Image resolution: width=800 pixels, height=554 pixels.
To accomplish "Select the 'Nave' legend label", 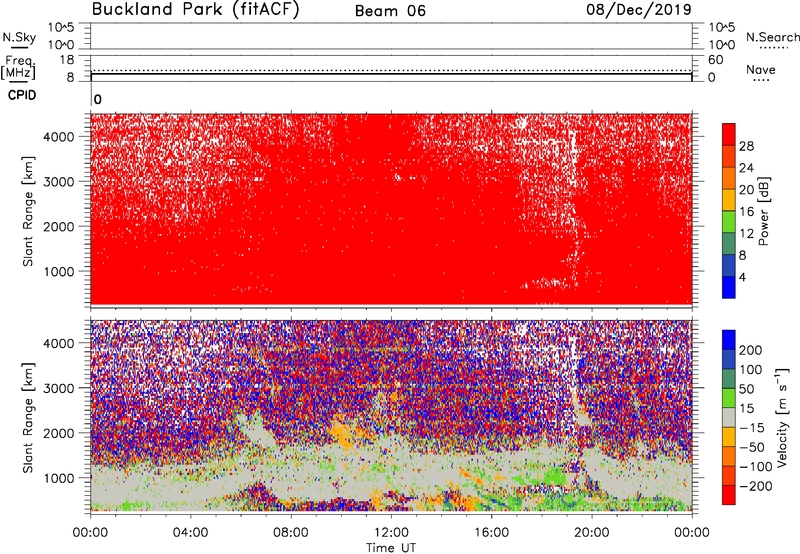I will (x=761, y=69).
